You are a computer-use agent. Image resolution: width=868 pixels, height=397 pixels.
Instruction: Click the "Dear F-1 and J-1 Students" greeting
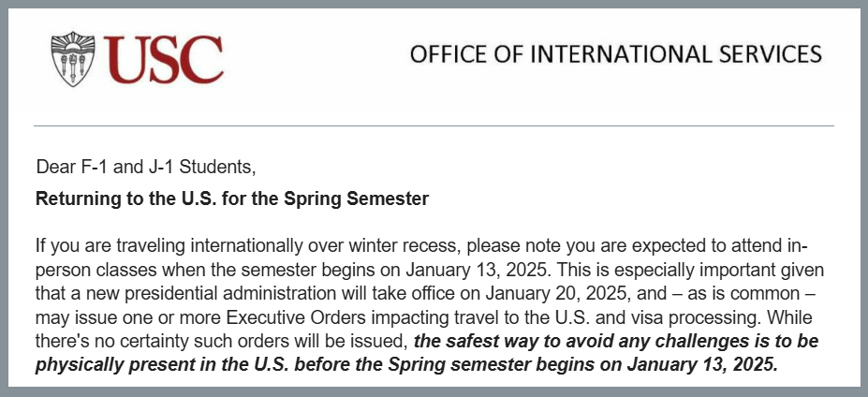pyautogui.click(x=145, y=169)
